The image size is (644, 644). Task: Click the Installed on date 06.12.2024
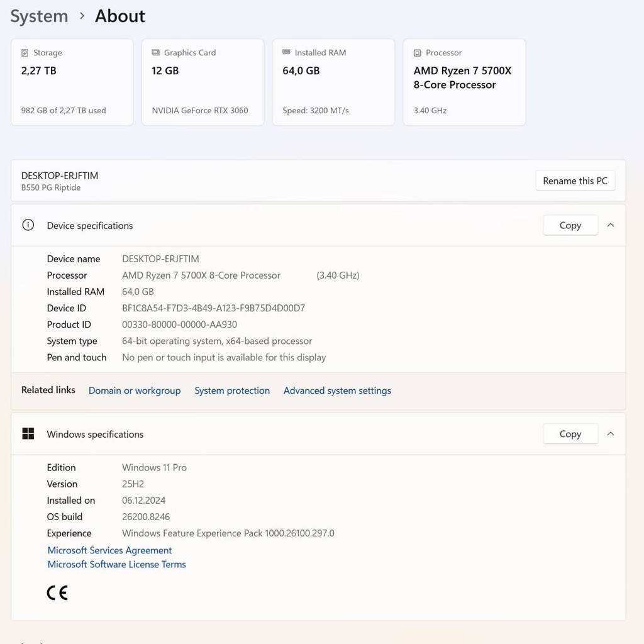(x=144, y=500)
